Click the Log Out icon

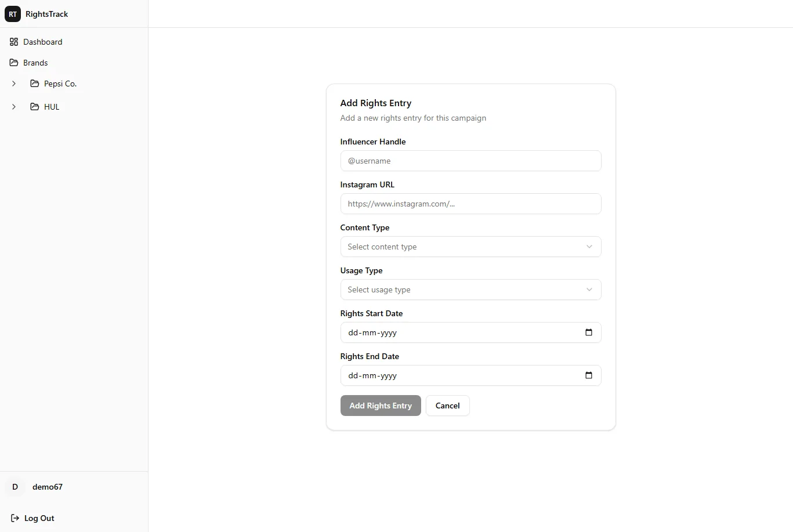tap(14, 518)
